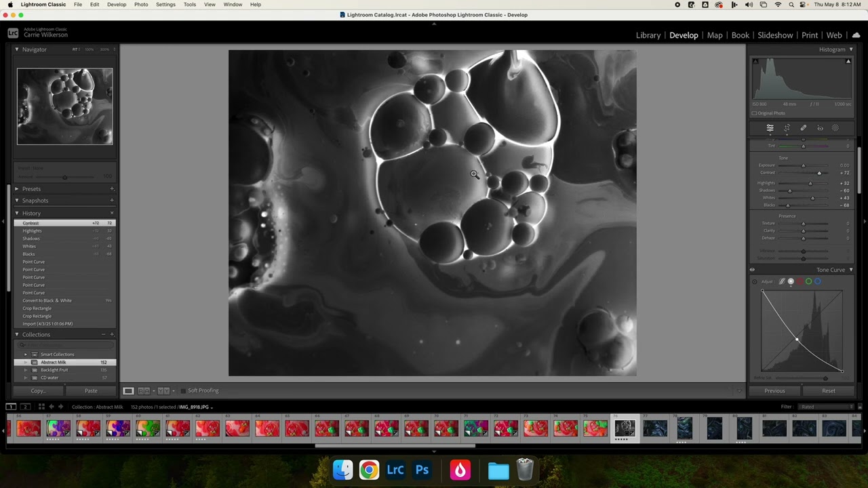Switch to the Map module
Image resolution: width=868 pixels, height=488 pixels.
click(x=715, y=35)
